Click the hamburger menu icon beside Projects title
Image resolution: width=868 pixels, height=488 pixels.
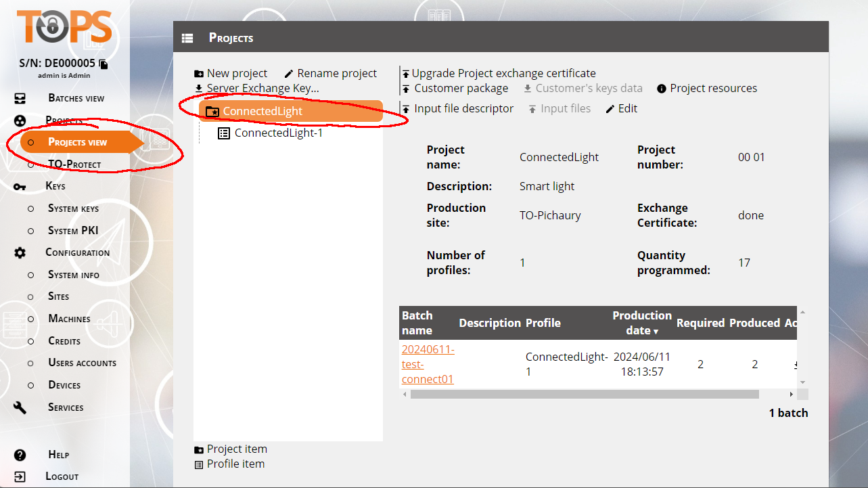187,39
